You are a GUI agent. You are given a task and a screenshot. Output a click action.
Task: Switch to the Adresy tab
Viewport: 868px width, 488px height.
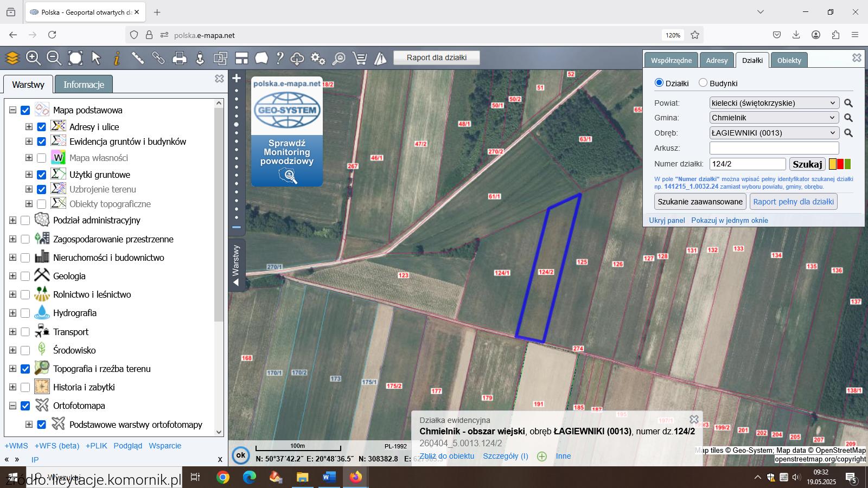click(717, 60)
